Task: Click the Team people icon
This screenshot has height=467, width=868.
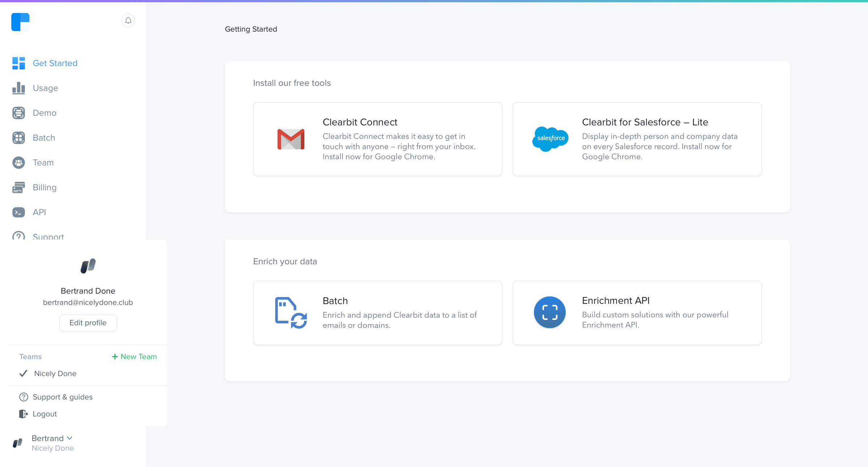Action: (18, 163)
